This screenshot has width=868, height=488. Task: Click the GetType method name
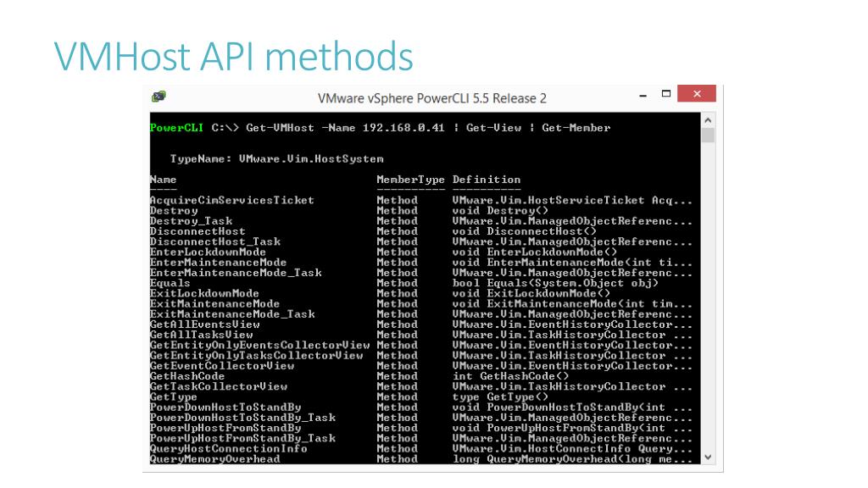[173, 397]
